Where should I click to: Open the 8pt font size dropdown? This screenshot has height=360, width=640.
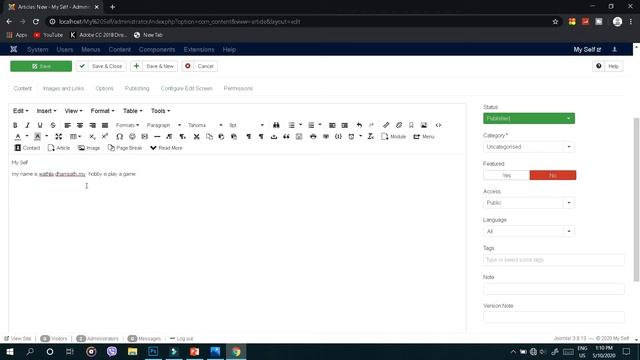tap(247, 125)
